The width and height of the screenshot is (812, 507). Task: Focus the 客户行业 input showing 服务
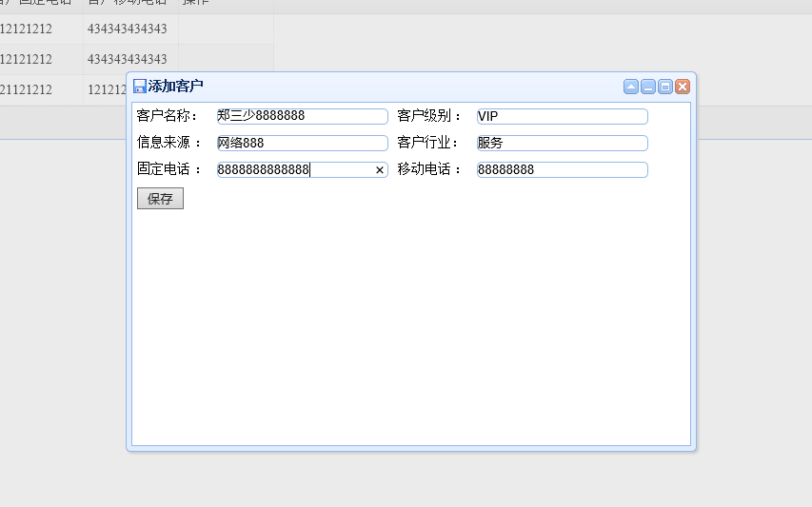(563, 144)
